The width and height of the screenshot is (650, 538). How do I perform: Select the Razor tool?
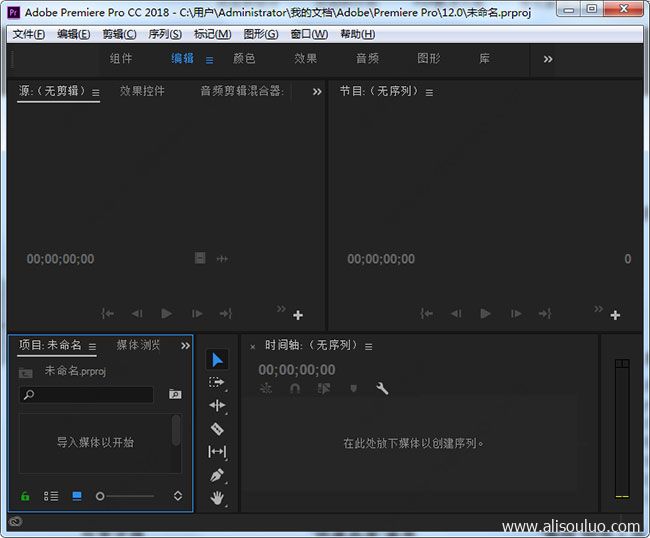pyautogui.click(x=217, y=429)
